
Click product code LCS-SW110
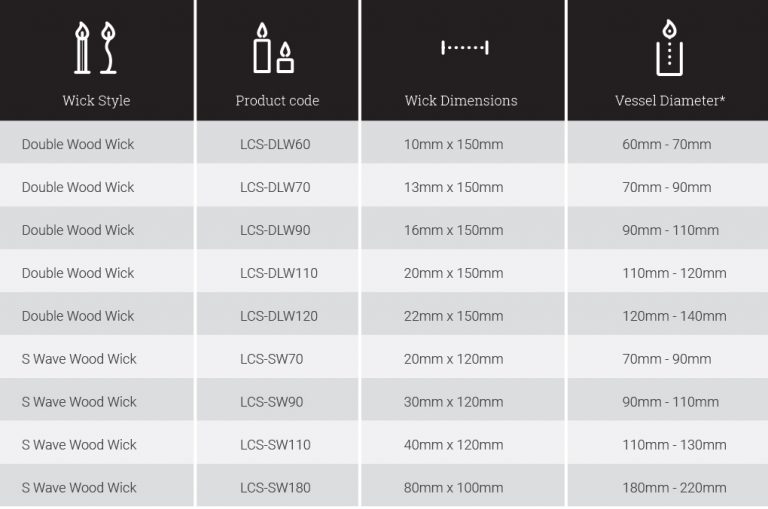275,445
